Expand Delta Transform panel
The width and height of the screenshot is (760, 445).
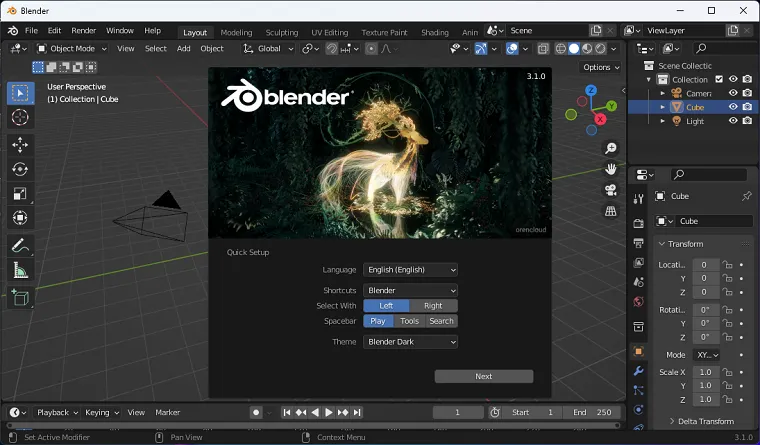pyautogui.click(x=701, y=421)
